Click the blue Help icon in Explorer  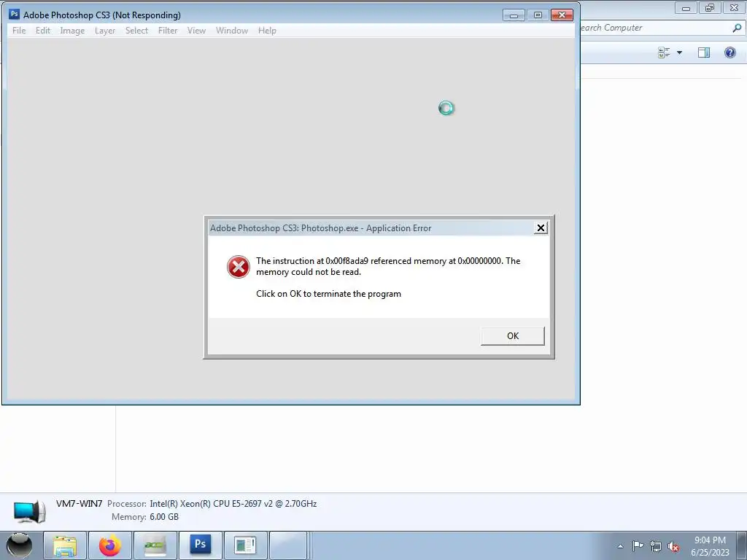pos(729,52)
